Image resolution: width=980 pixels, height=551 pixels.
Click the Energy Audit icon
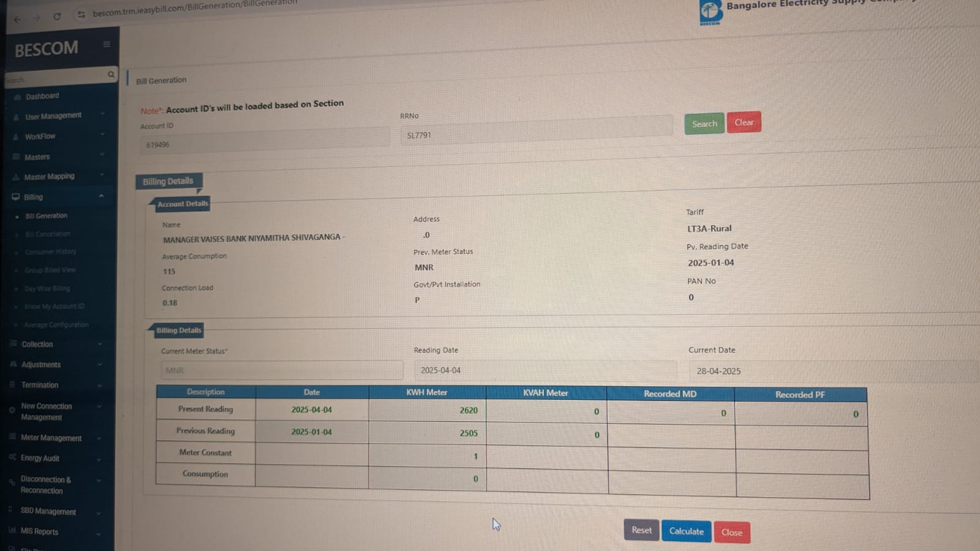12,457
